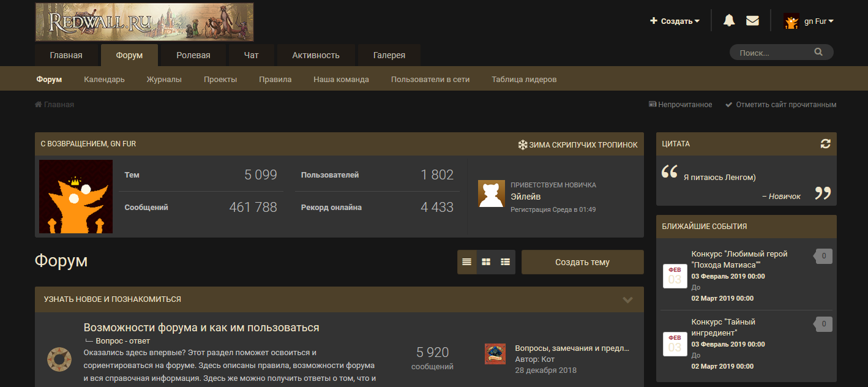
Task: Open Конкурс Любимый герой Похода Матиаса event
Action: [x=739, y=259]
